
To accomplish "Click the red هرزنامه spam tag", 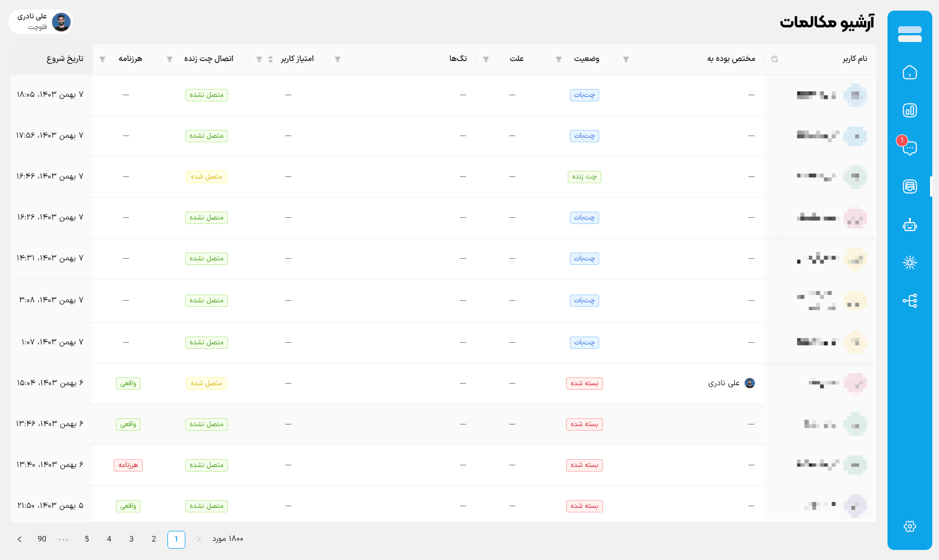I will point(128,465).
